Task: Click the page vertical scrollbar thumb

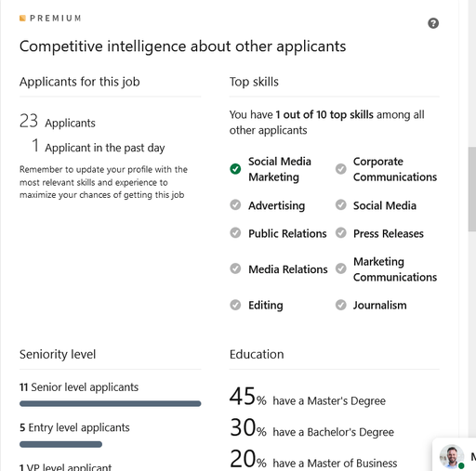Action: click(x=472, y=189)
